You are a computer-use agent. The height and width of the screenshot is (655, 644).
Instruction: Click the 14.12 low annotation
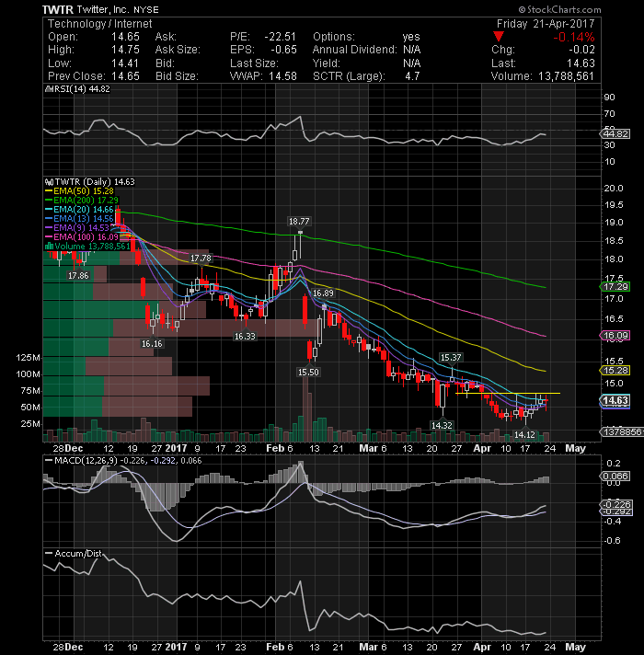pyautogui.click(x=524, y=434)
